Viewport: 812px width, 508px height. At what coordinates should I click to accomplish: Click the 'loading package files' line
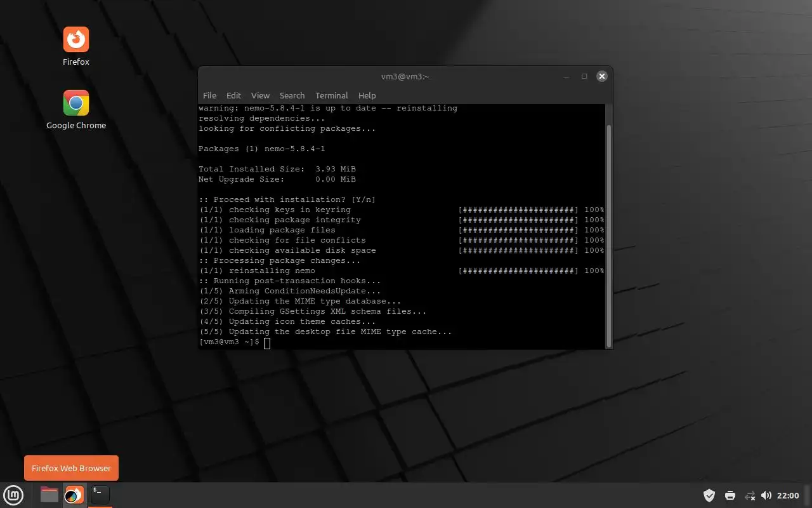pos(401,230)
